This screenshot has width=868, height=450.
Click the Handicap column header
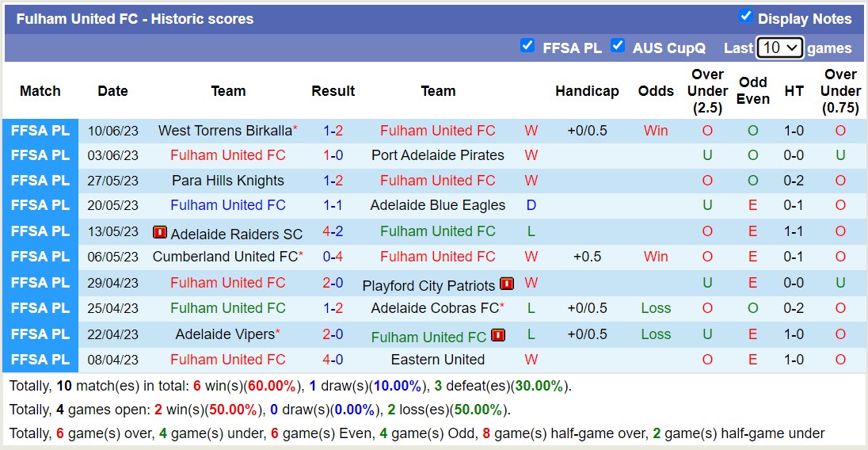[x=587, y=91]
